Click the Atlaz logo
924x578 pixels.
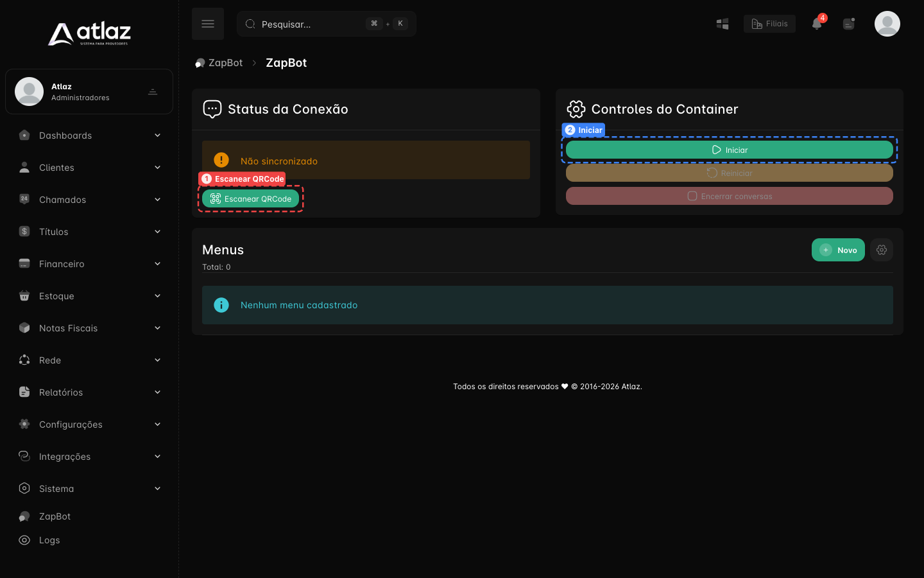point(89,33)
